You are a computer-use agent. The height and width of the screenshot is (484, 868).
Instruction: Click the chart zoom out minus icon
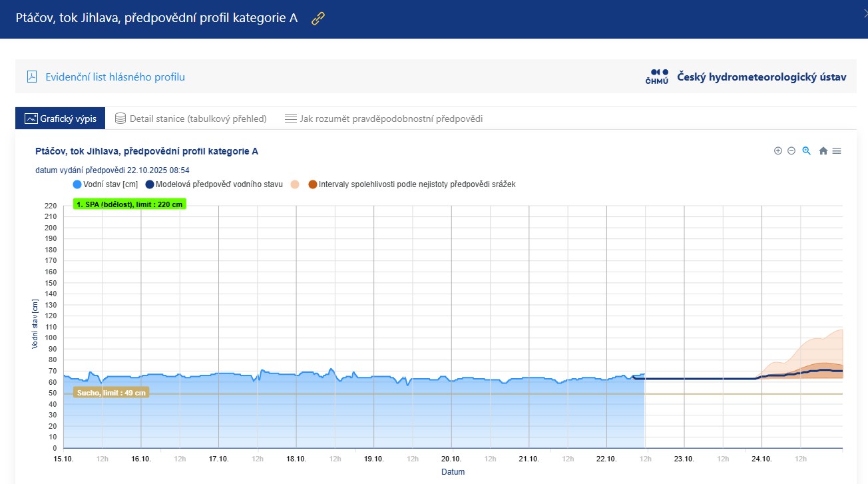click(x=791, y=151)
